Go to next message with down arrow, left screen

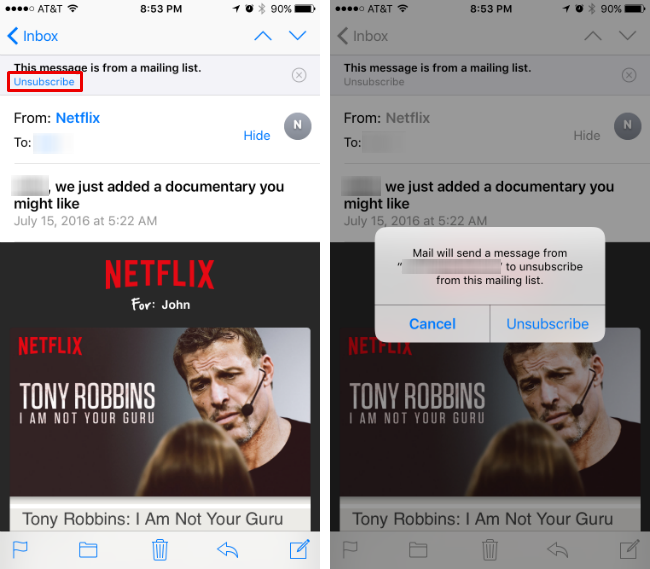[298, 36]
